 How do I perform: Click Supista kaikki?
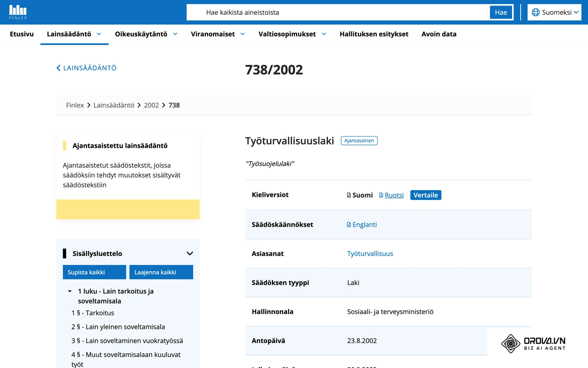(94, 272)
